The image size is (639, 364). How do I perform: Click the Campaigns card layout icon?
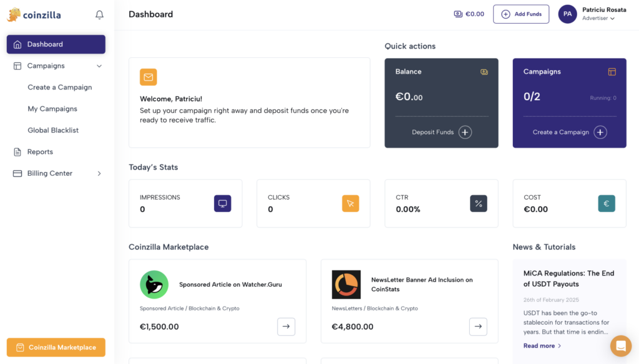(x=612, y=72)
